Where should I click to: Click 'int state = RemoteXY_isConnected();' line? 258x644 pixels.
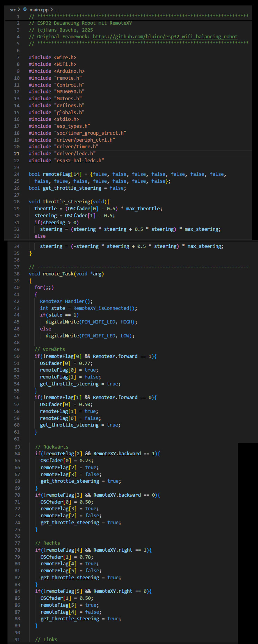[89, 308]
